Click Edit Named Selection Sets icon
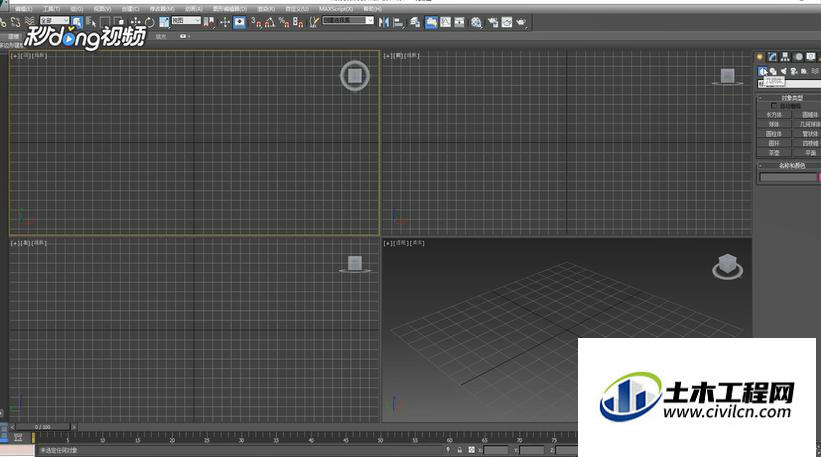The width and height of the screenshot is (821, 457). point(314,22)
